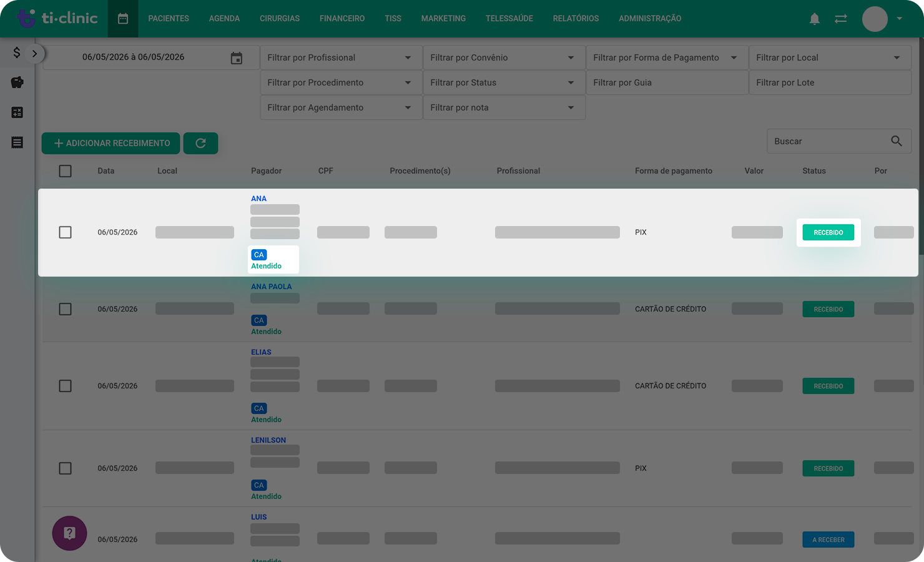The image size is (924, 562).
Task: Open Filtrar por Status dropdown
Action: pos(504,82)
